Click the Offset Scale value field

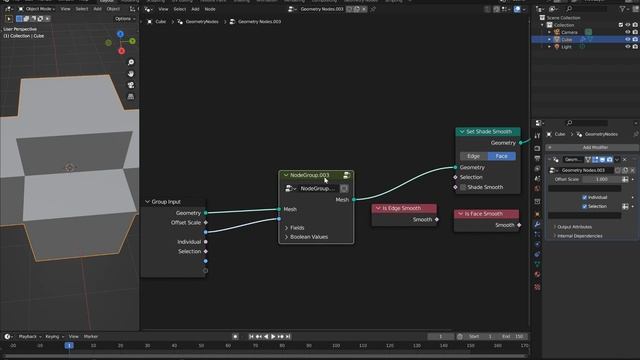(x=602, y=179)
